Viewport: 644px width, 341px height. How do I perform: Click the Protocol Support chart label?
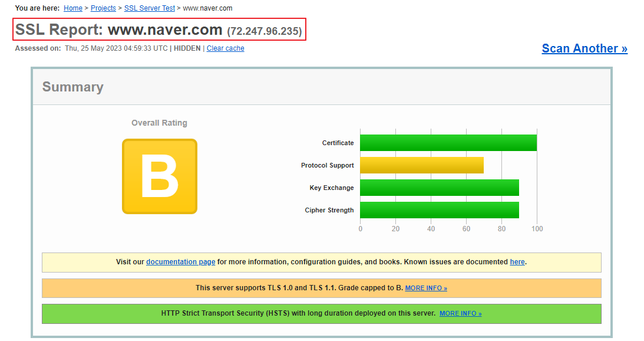(x=328, y=165)
